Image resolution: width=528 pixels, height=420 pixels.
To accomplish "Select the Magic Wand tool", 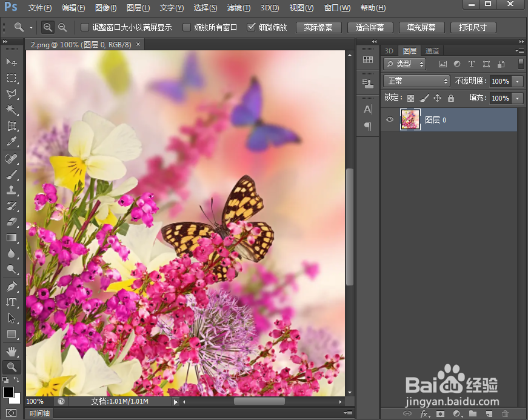I will 12,110.
